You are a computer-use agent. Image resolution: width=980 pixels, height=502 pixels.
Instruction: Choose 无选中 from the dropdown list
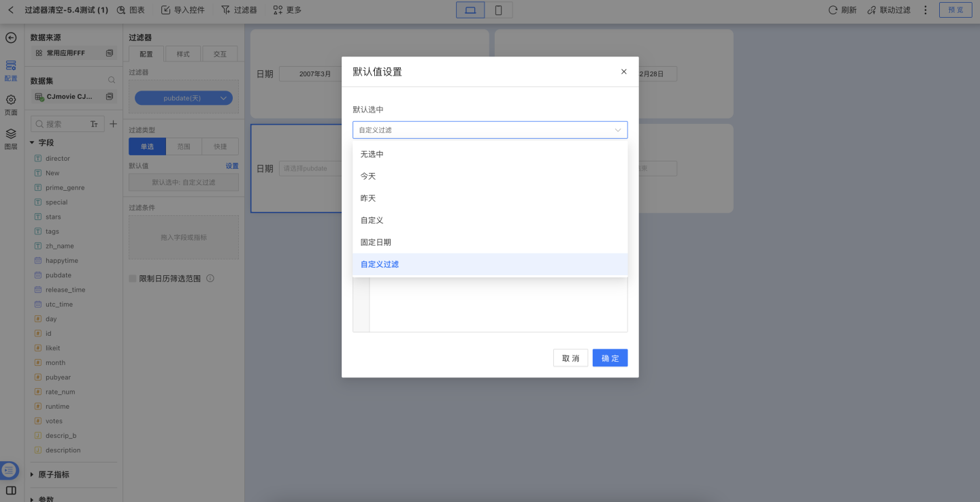click(x=490, y=155)
